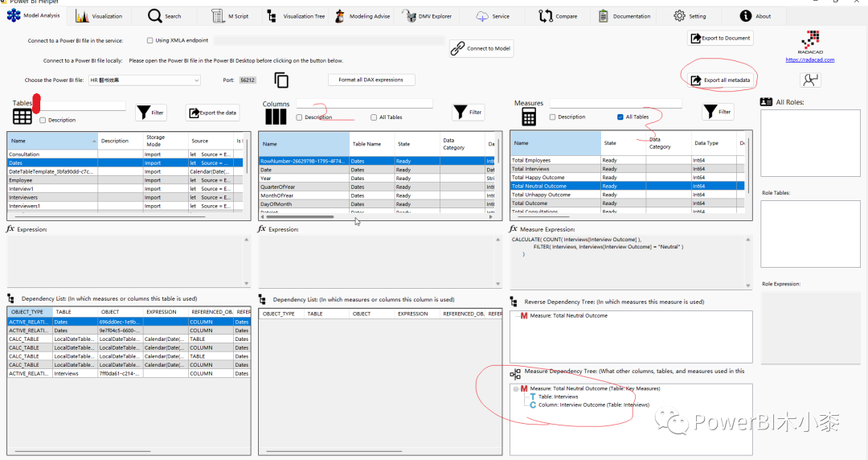Toggle Tables Description checkbox

[x=43, y=121]
